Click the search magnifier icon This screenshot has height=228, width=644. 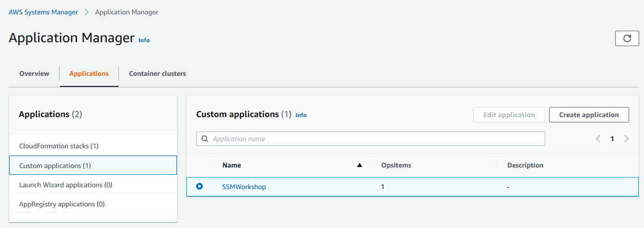coord(205,139)
